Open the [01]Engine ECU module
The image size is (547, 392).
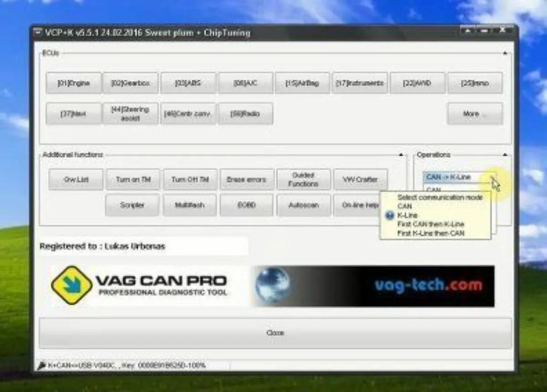click(74, 83)
